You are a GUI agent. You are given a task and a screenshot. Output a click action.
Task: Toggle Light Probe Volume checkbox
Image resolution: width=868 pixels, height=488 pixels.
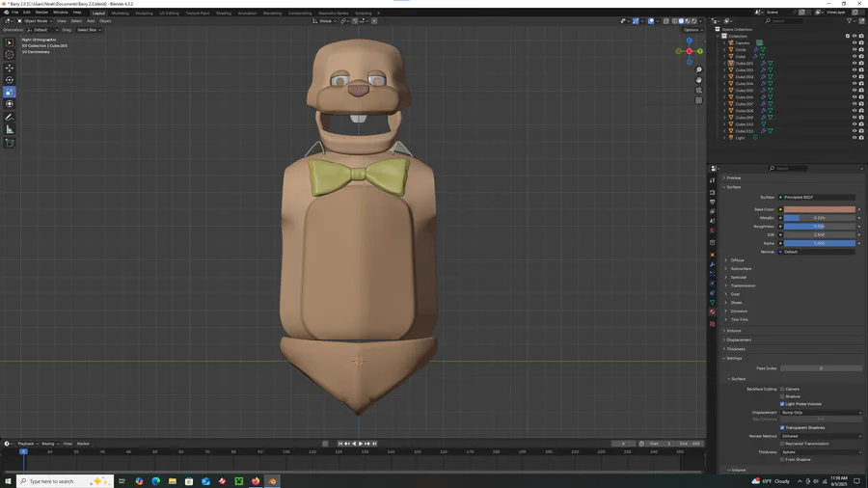(782, 404)
